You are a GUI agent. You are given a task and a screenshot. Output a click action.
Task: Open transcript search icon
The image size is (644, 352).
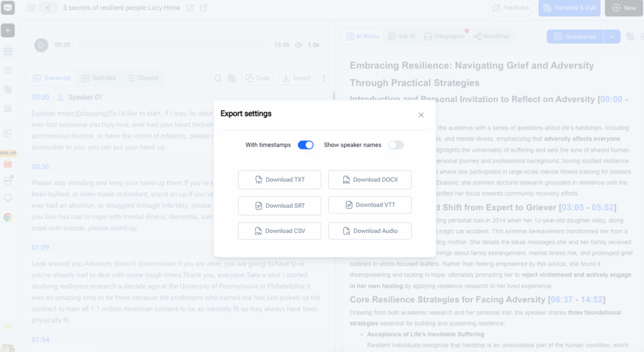point(218,78)
